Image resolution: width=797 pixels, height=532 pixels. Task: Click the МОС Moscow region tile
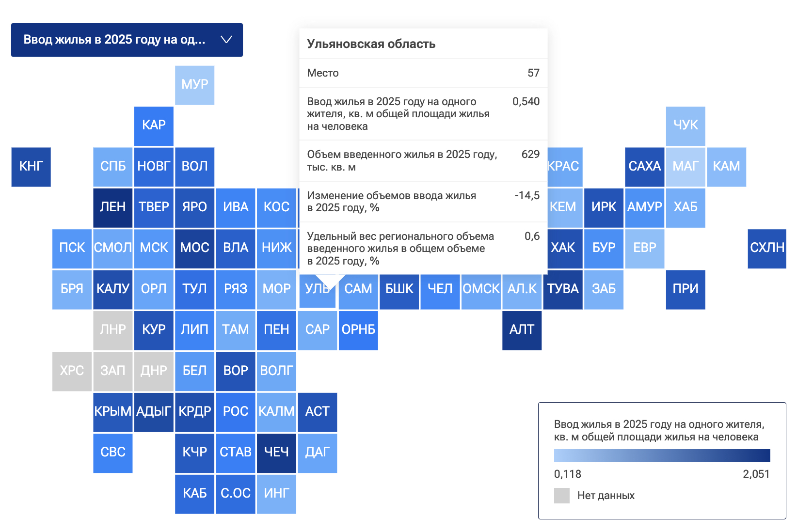(194, 248)
